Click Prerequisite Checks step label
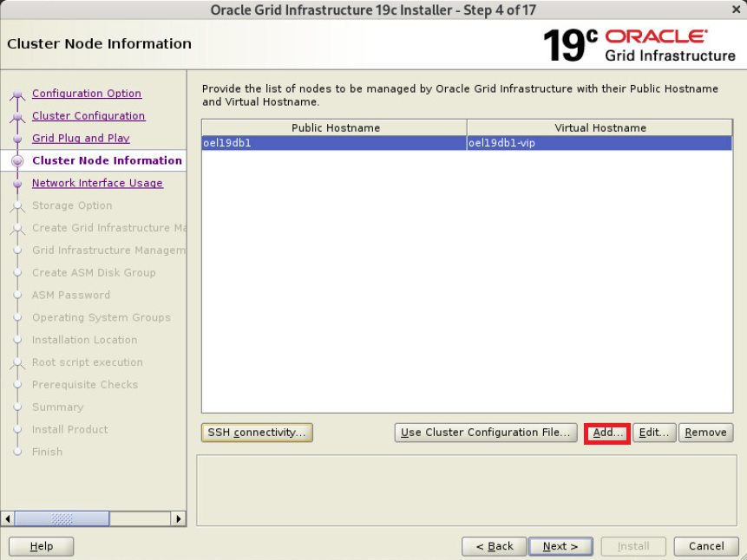This screenshot has width=747, height=560. click(x=85, y=384)
